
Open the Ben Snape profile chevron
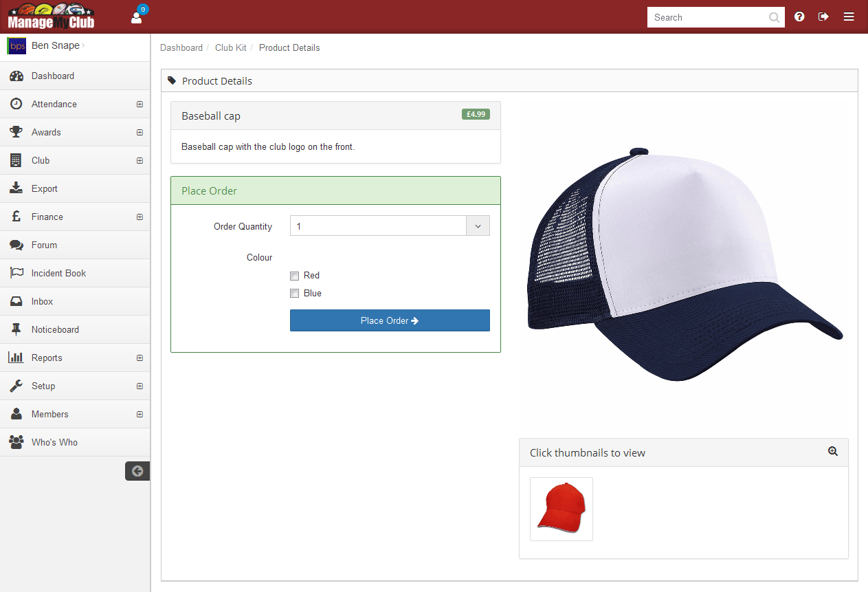(x=84, y=46)
